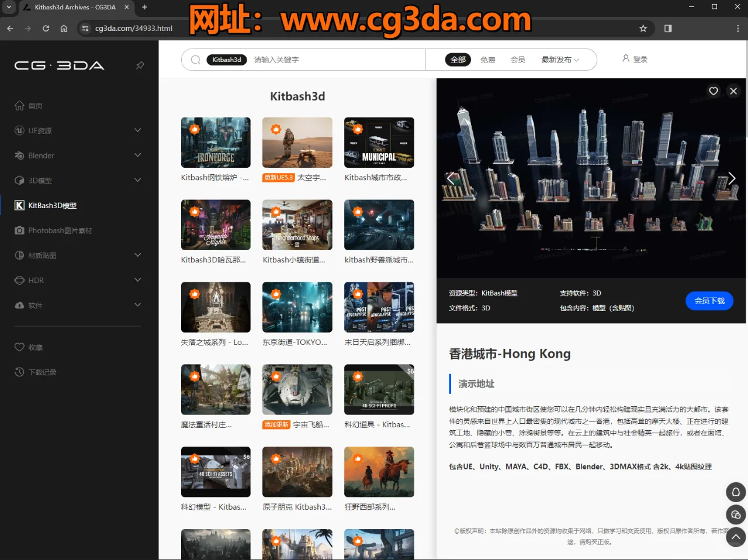
Task: Click the search magnifier icon
Action: tap(195, 59)
